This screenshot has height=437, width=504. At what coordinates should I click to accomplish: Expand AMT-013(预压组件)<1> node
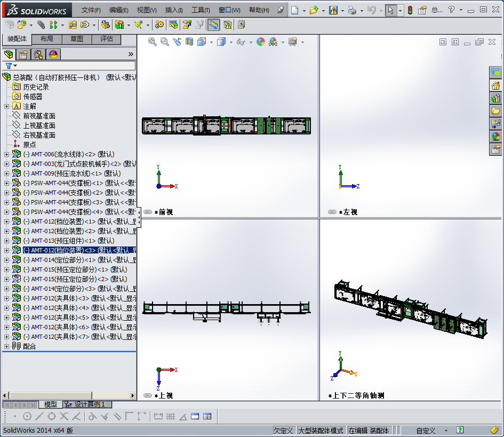coord(6,241)
